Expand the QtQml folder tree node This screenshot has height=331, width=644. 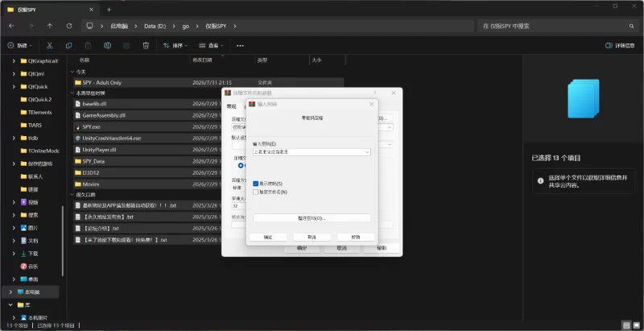pos(14,74)
